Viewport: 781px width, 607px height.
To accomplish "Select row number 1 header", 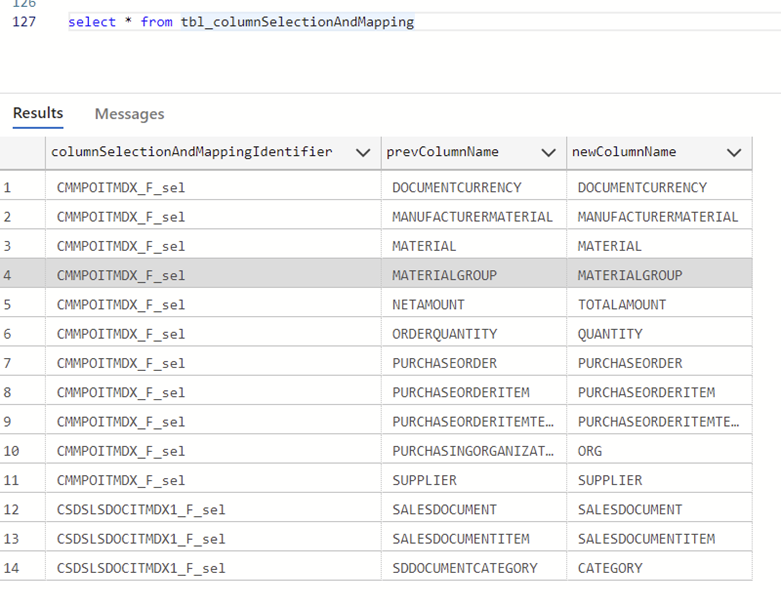I will (22, 187).
